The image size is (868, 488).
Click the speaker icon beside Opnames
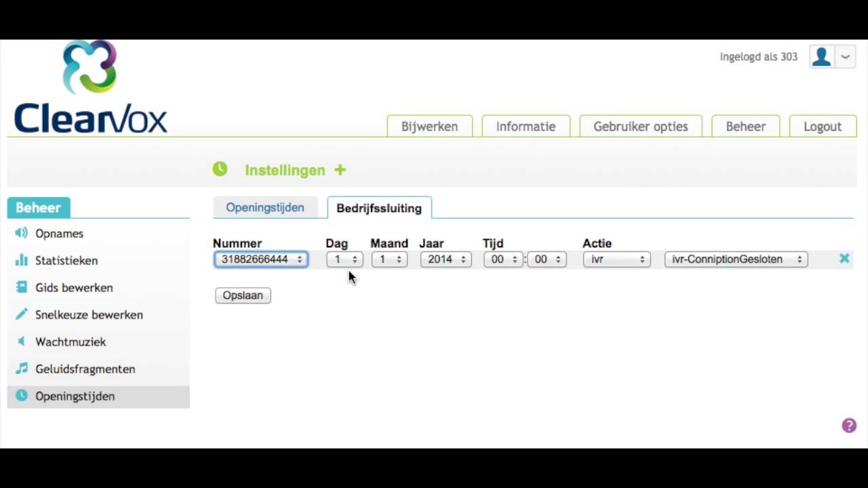tap(22, 233)
